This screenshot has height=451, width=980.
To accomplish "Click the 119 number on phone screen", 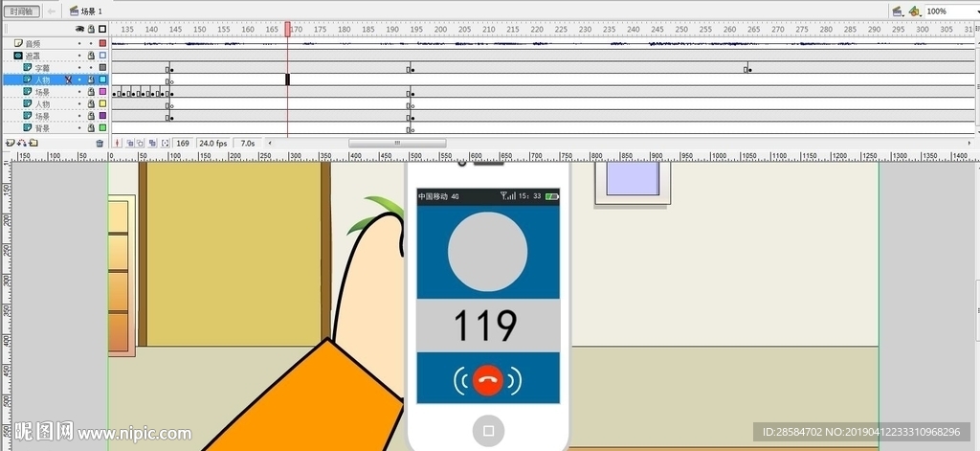I will [485, 326].
